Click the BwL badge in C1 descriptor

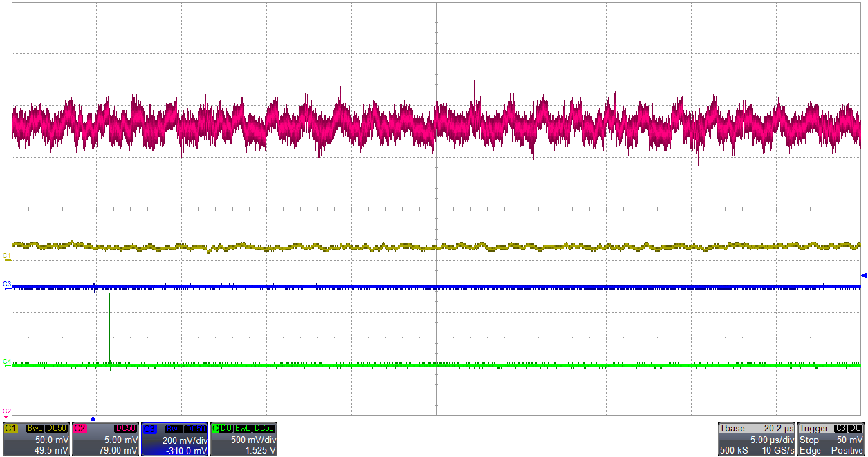pos(35,429)
